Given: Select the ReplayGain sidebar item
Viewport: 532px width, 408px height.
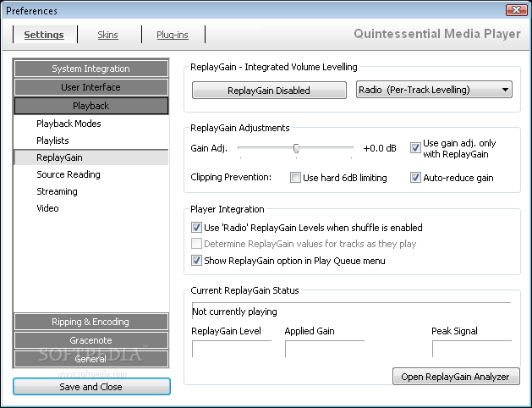Looking at the screenshot, I should pos(91,157).
